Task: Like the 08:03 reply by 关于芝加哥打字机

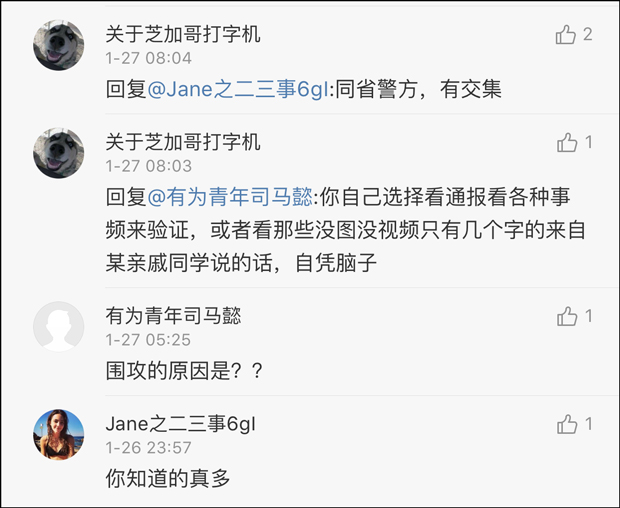Action: point(566,143)
